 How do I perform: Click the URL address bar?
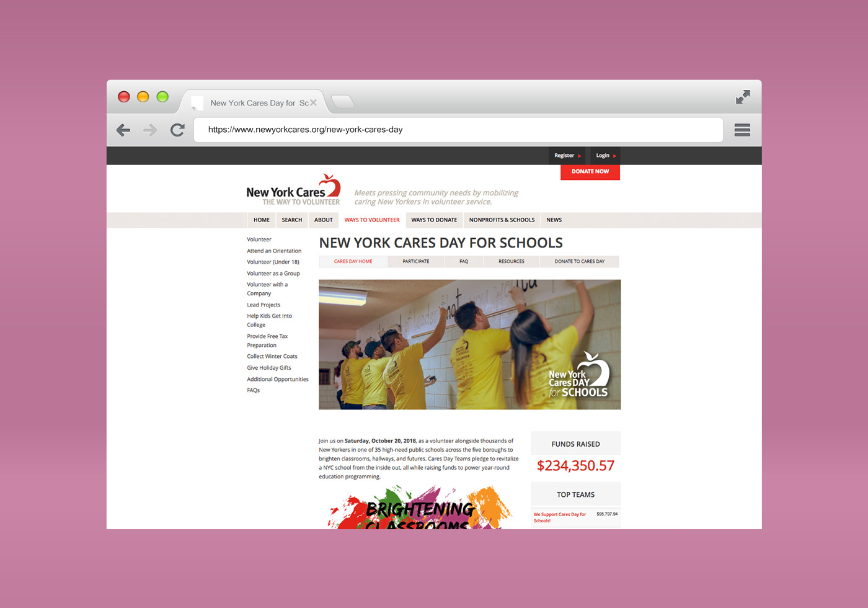458,130
